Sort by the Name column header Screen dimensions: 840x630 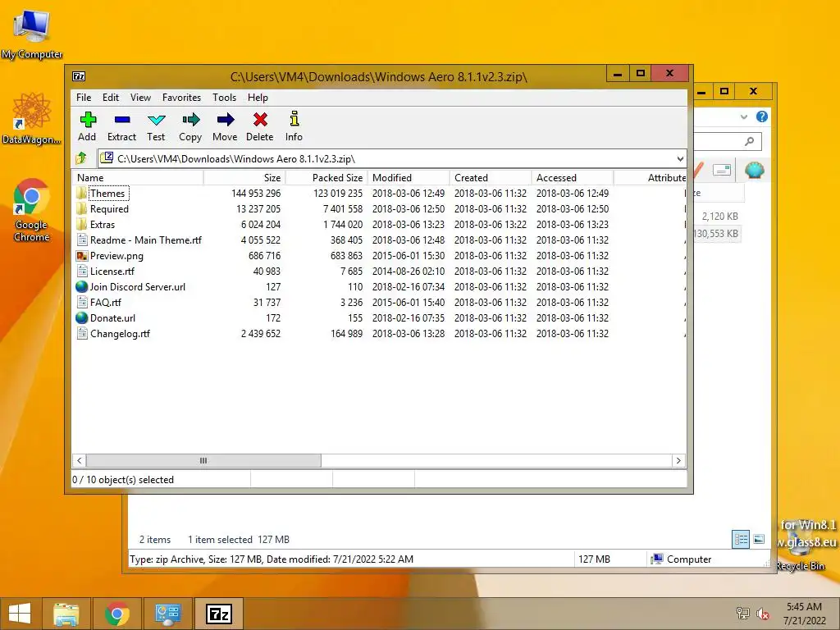(138, 178)
